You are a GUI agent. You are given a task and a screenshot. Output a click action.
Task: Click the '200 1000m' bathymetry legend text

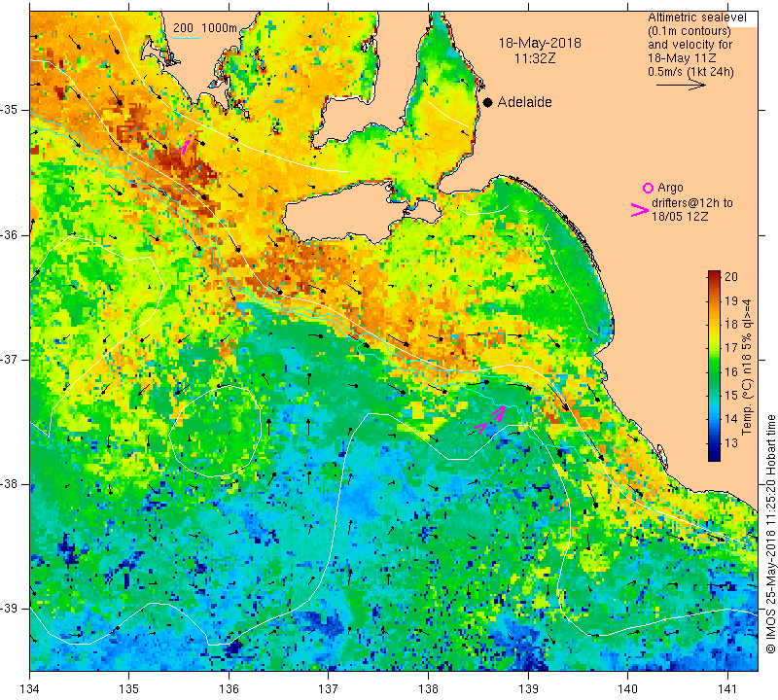pos(205,28)
